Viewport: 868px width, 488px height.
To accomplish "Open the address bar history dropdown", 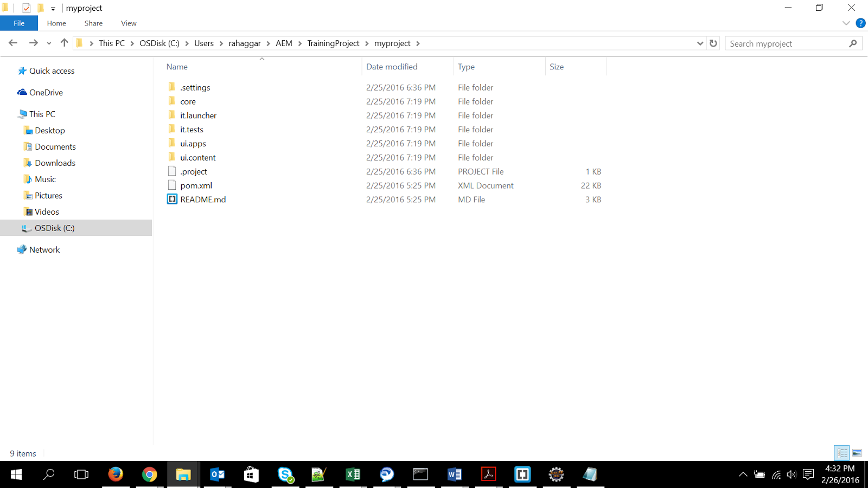I will tap(700, 43).
